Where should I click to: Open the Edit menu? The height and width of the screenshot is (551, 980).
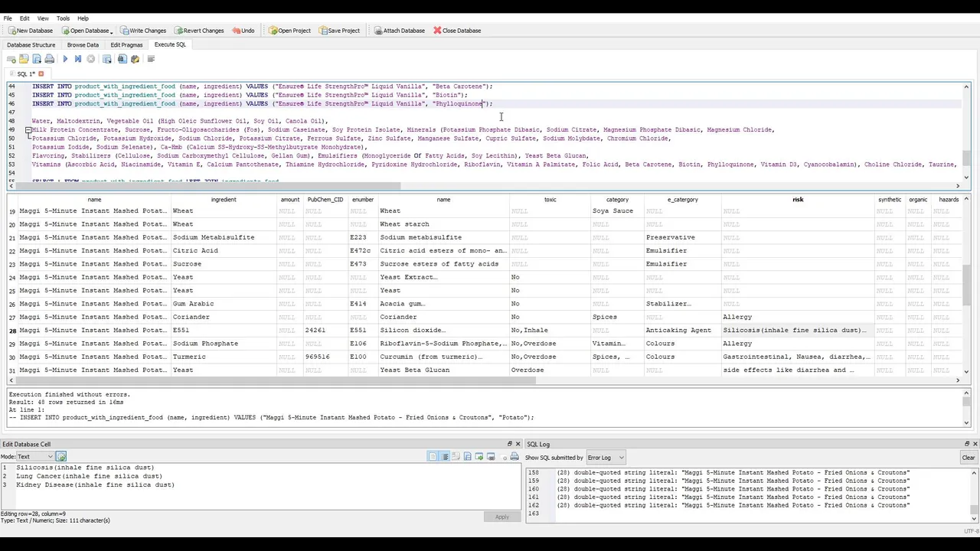(x=24, y=18)
